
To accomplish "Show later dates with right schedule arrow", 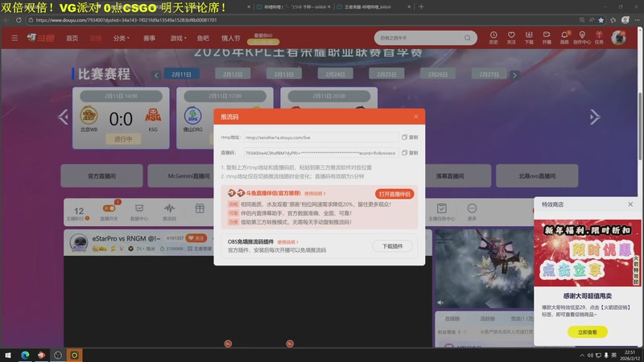I will [x=514, y=75].
